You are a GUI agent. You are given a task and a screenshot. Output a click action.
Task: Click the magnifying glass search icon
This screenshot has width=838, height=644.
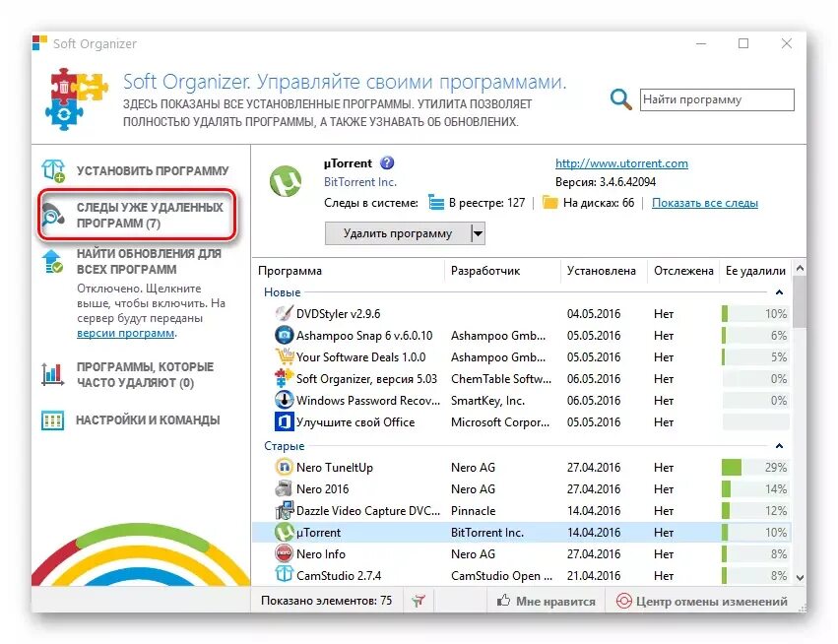coord(620,98)
